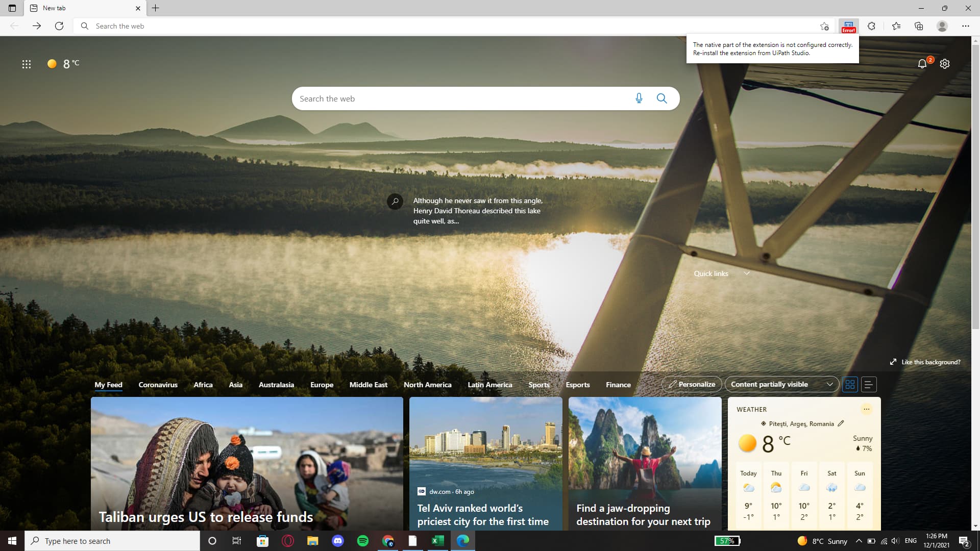Open Opera browser from taskbar
Image resolution: width=980 pixels, height=551 pixels.
click(x=288, y=541)
